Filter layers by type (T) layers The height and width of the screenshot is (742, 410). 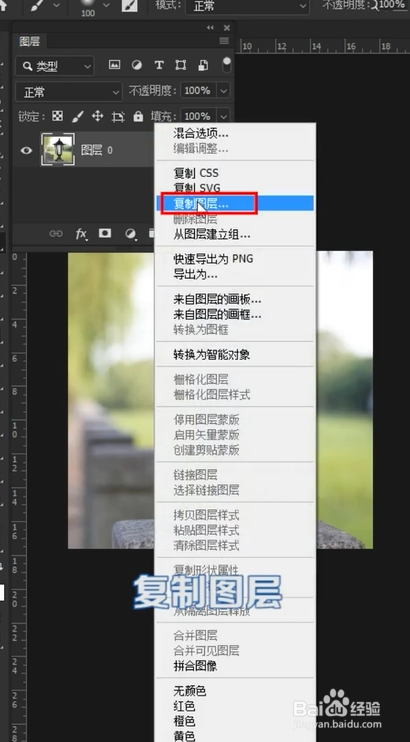pos(159,65)
